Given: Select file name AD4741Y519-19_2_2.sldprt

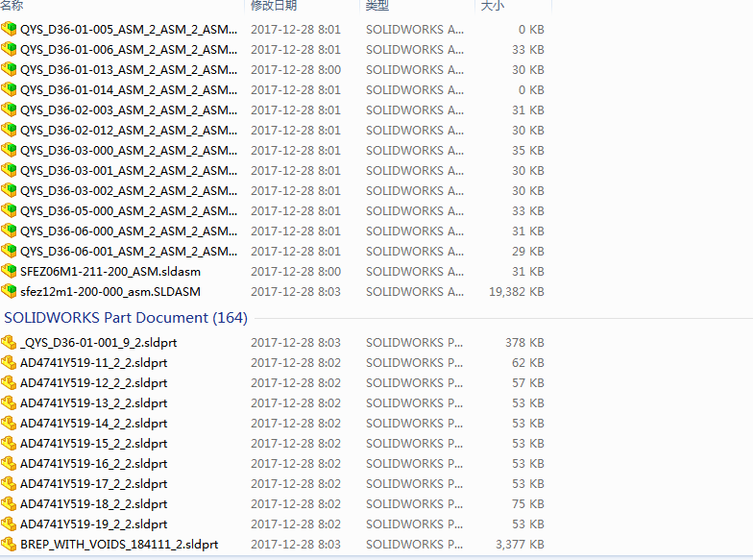Looking at the screenshot, I should (94, 524).
